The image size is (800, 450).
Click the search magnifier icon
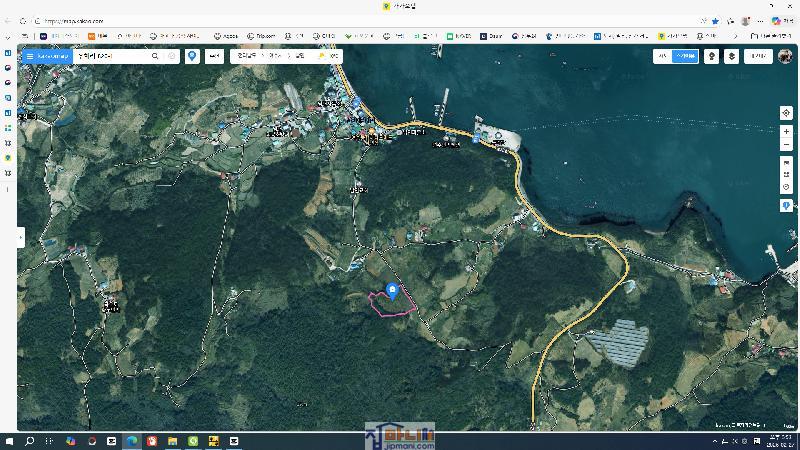[x=155, y=57]
